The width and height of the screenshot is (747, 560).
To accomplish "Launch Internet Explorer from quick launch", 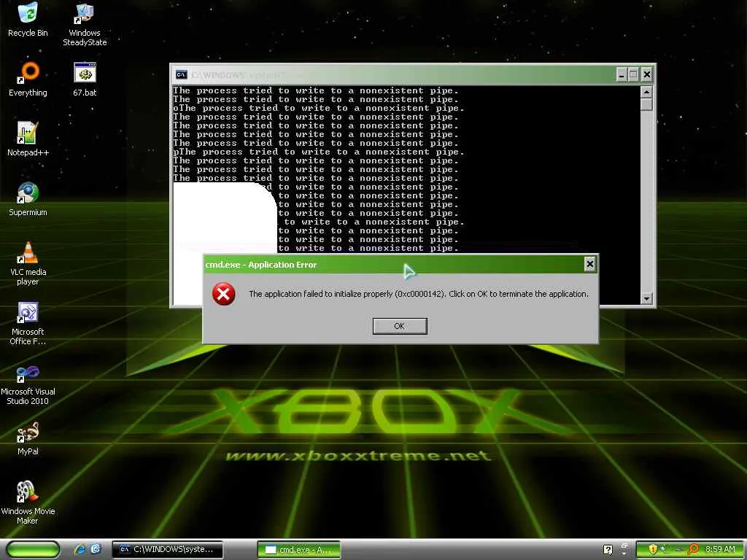I will (x=80, y=550).
